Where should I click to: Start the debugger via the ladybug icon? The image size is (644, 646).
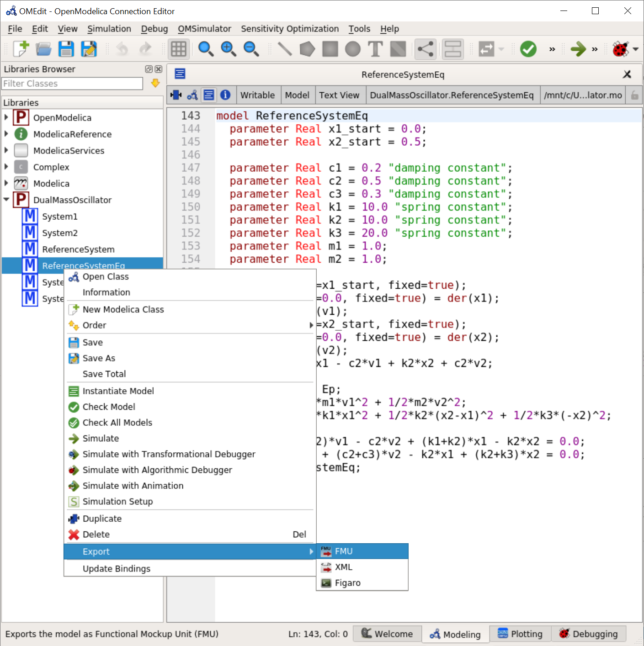pos(620,49)
